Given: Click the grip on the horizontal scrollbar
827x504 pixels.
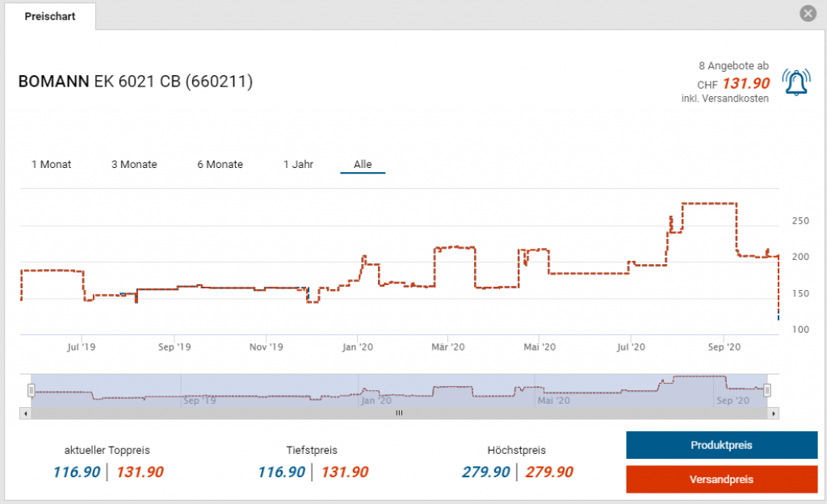Looking at the screenshot, I should click(x=399, y=413).
